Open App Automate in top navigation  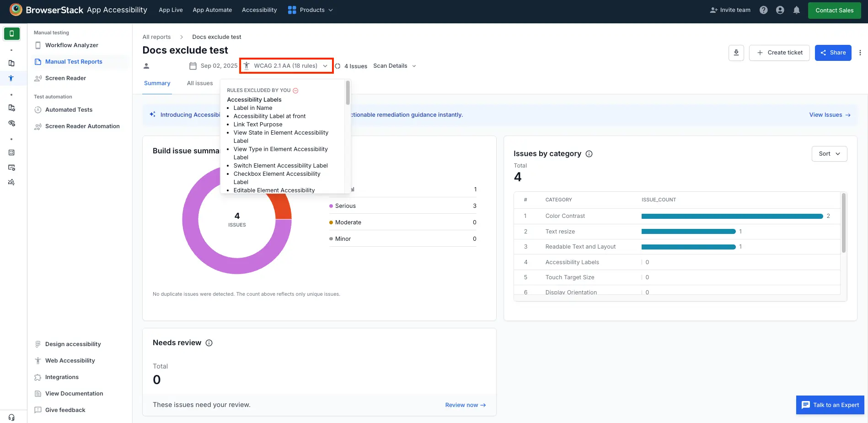212,10
